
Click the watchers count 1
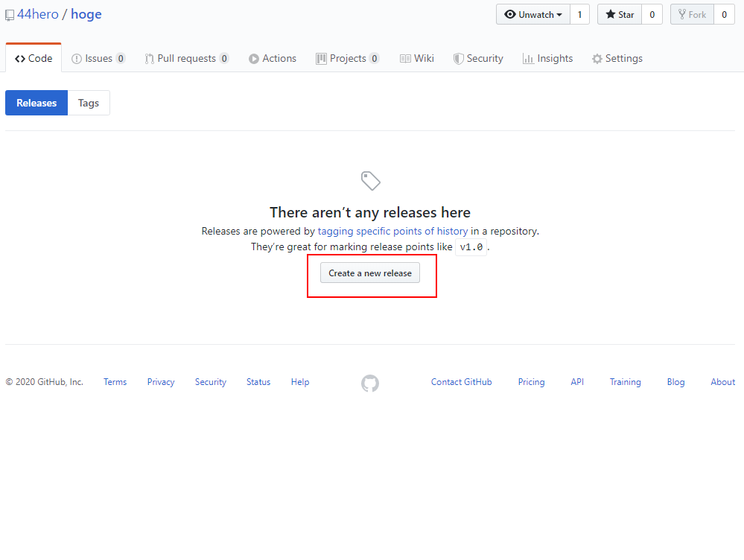[x=579, y=14]
